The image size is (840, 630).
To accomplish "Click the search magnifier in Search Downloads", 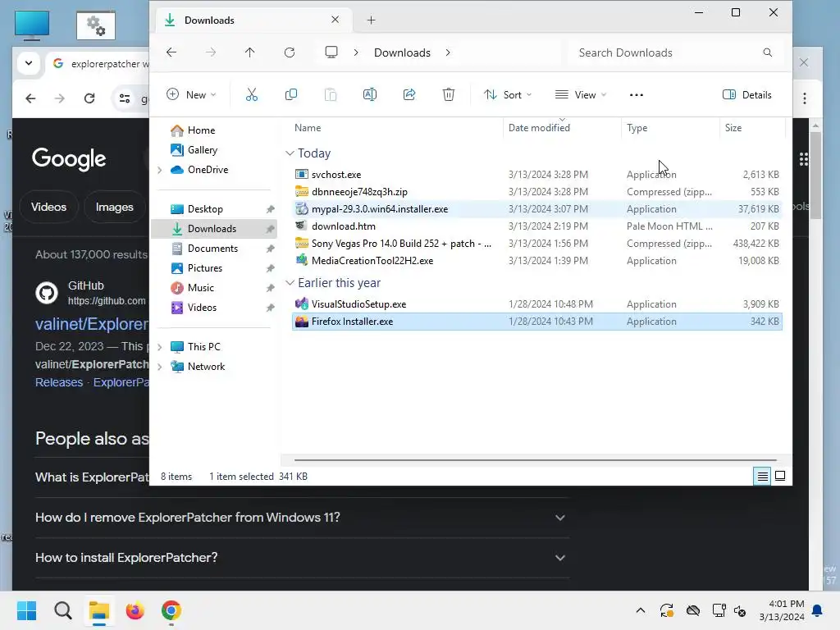I will [767, 52].
